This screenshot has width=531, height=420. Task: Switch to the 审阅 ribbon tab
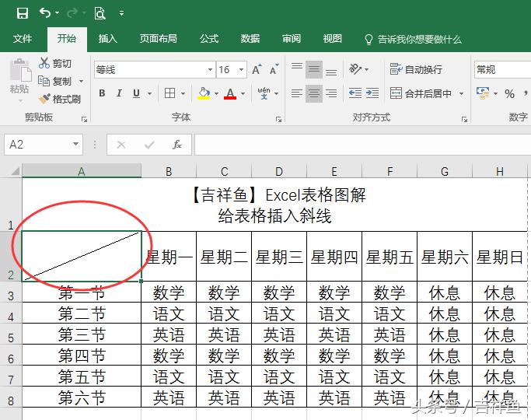[292, 39]
